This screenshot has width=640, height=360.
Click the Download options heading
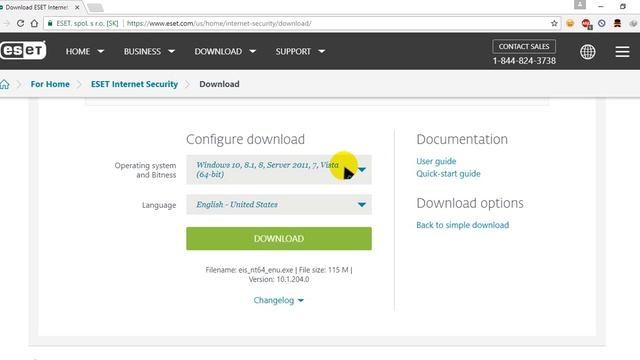point(470,203)
